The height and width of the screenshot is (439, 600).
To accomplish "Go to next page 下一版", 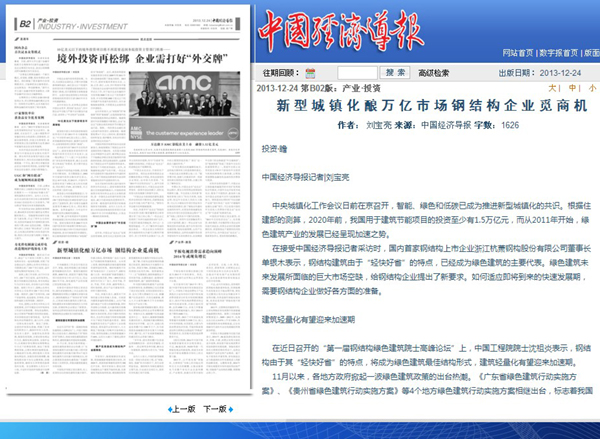I will pos(215,410).
